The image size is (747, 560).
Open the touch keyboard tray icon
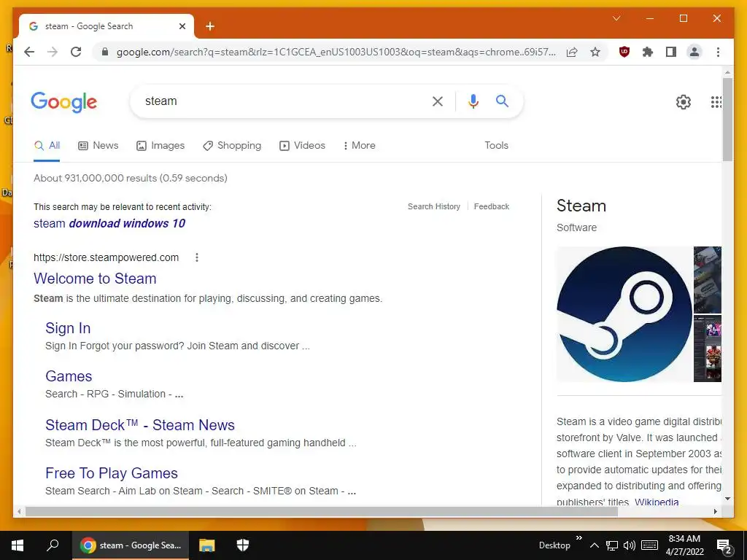tap(650, 545)
